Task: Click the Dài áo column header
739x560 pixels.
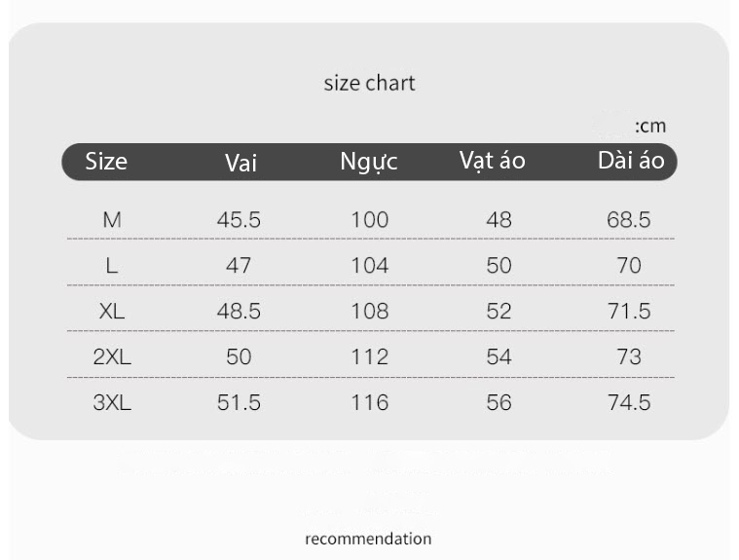Action: [x=631, y=161]
